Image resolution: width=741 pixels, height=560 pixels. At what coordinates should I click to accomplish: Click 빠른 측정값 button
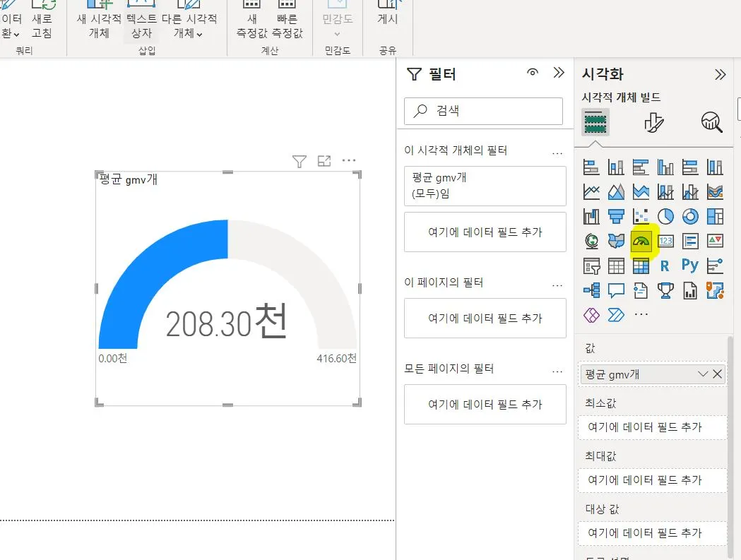tap(287, 20)
